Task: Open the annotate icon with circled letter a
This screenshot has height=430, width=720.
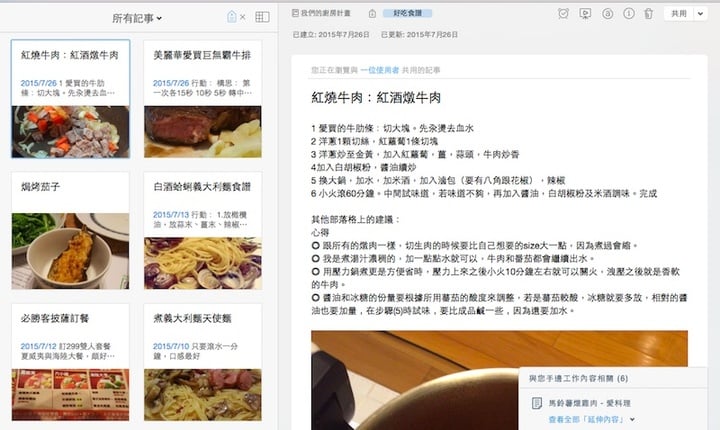Action: pyautogui.click(x=607, y=14)
